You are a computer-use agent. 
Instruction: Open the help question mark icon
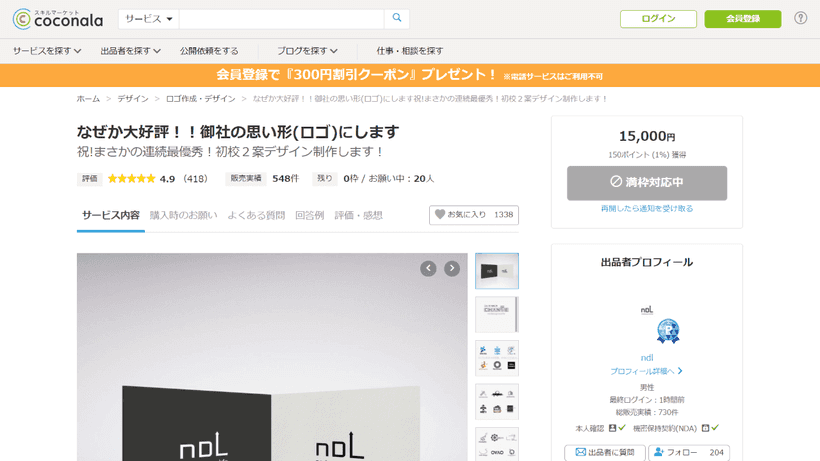pyautogui.click(x=800, y=18)
